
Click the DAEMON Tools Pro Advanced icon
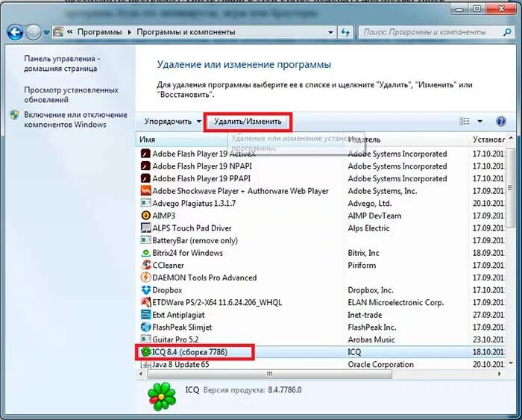(145, 278)
